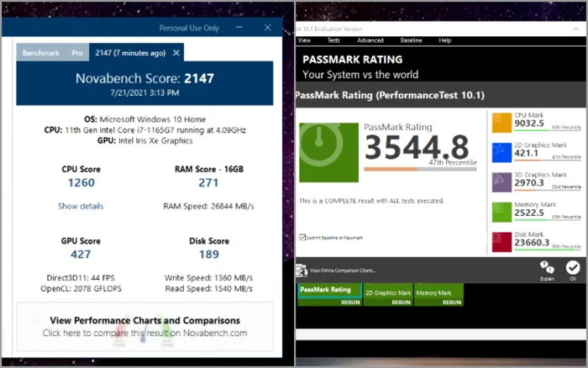Minimize the PerformanceTest window

coord(576,29)
